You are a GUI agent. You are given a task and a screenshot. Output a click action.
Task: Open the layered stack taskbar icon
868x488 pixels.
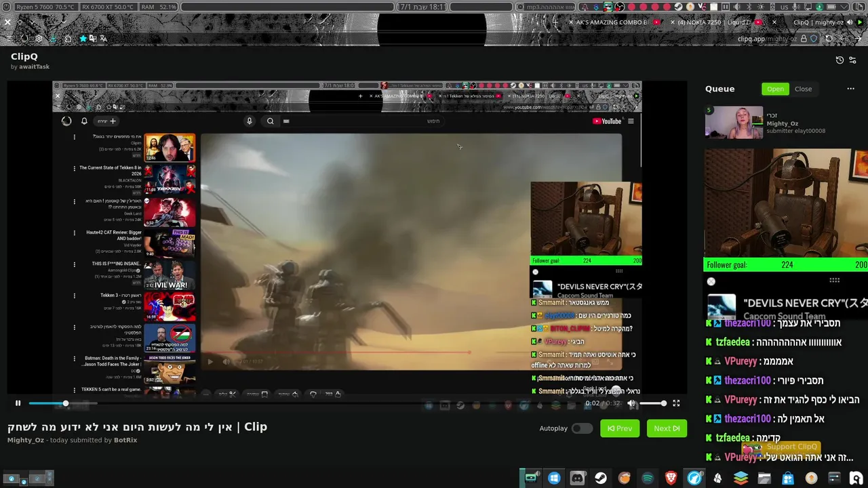click(x=741, y=478)
